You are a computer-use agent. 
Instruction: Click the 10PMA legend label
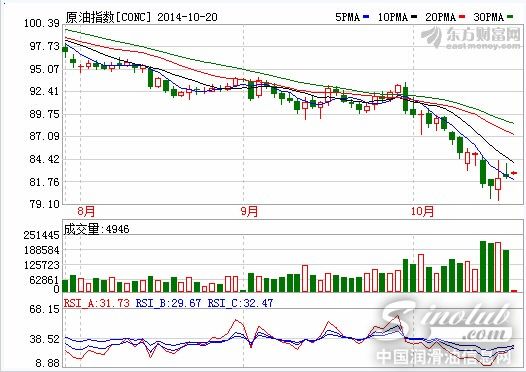(392, 17)
